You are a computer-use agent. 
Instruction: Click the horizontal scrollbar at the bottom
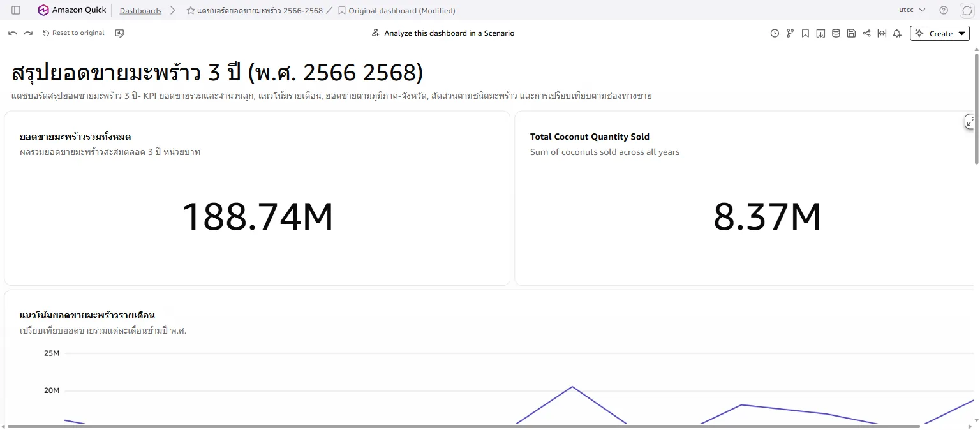tap(464, 426)
